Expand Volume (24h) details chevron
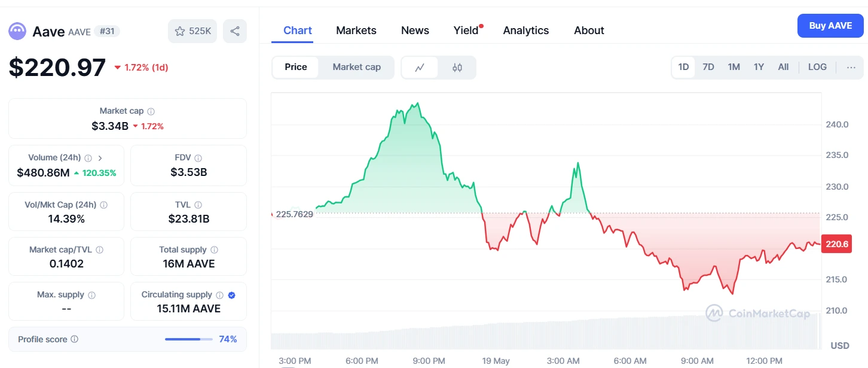Image resolution: width=868 pixels, height=368 pixels. coord(100,158)
